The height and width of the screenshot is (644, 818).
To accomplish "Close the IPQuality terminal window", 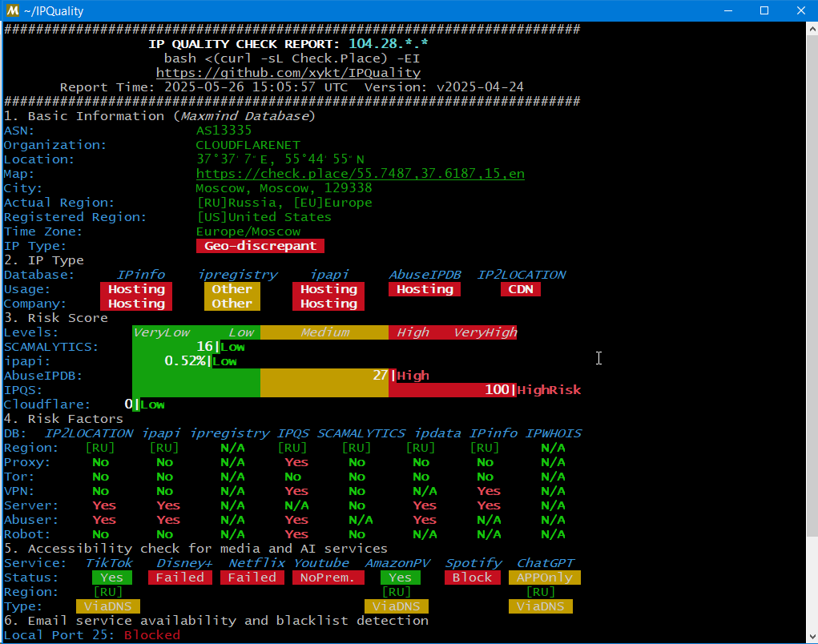I will (801, 10).
